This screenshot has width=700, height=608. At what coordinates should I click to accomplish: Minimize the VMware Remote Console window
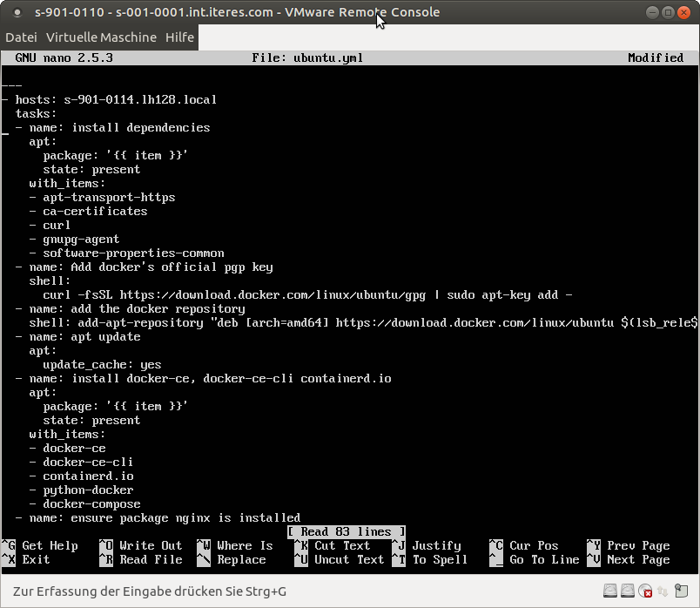point(652,12)
